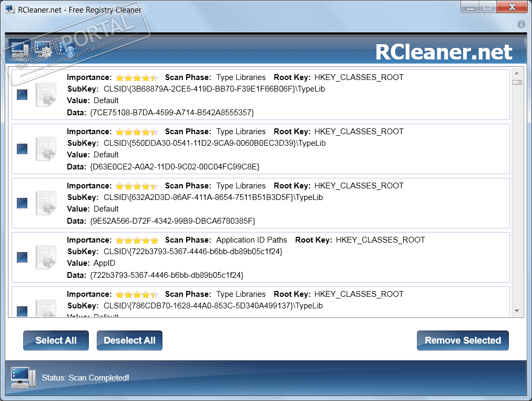The width and height of the screenshot is (532, 401).
Task: Click 'Value: Default' in the 632A2D3D entry
Action: 93,209
